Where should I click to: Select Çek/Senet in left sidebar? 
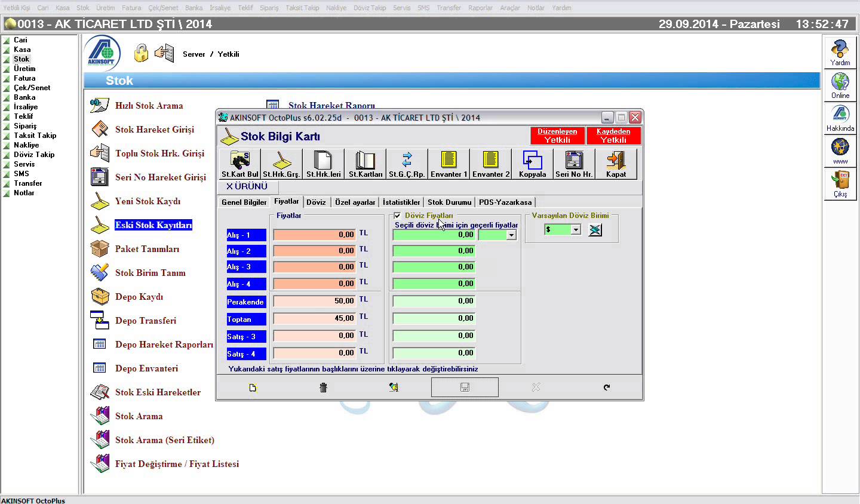32,88
